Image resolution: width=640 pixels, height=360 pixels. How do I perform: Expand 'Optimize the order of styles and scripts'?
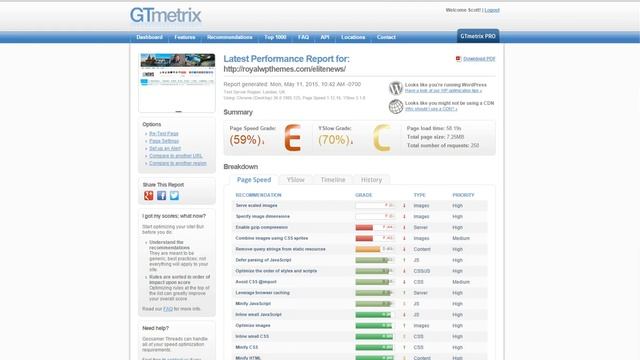point(276,271)
